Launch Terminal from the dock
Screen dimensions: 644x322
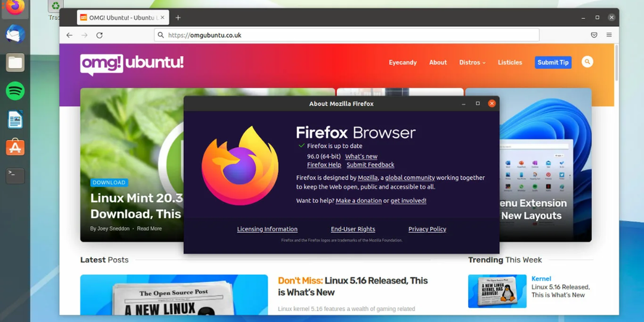click(x=15, y=176)
